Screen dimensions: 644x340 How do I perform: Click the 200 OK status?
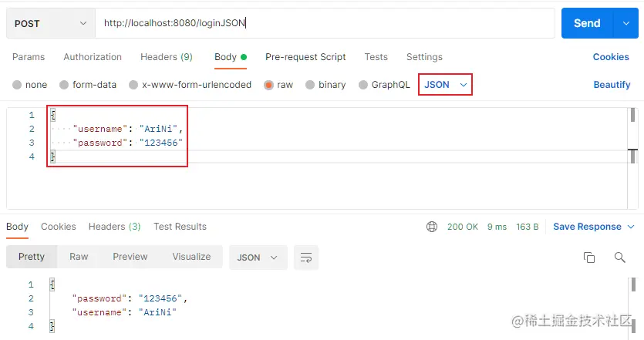[463, 227]
